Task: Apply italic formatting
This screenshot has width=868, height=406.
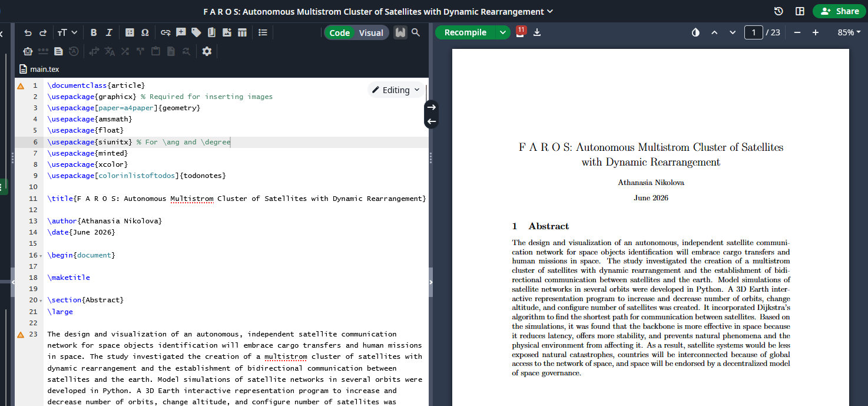Action: pyautogui.click(x=109, y=33)
